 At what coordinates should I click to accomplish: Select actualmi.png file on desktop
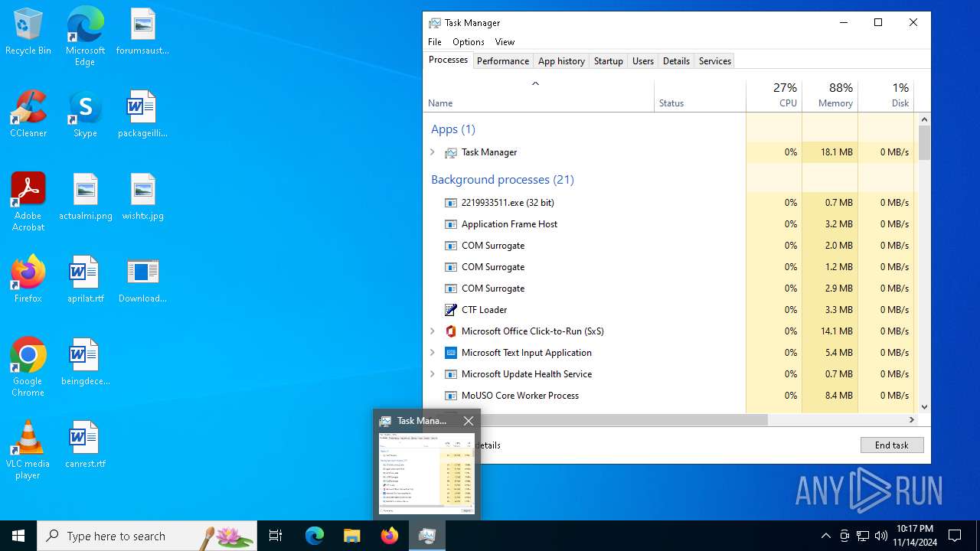click(x=85, y=197)
